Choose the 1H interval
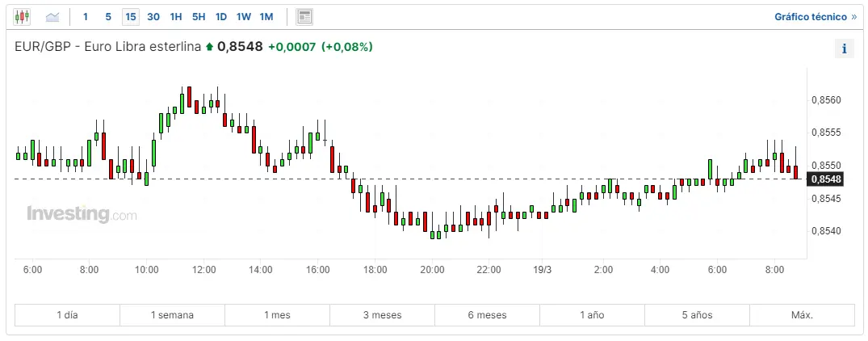This screenshot has width=868, height=341. [x=176, y=17]
